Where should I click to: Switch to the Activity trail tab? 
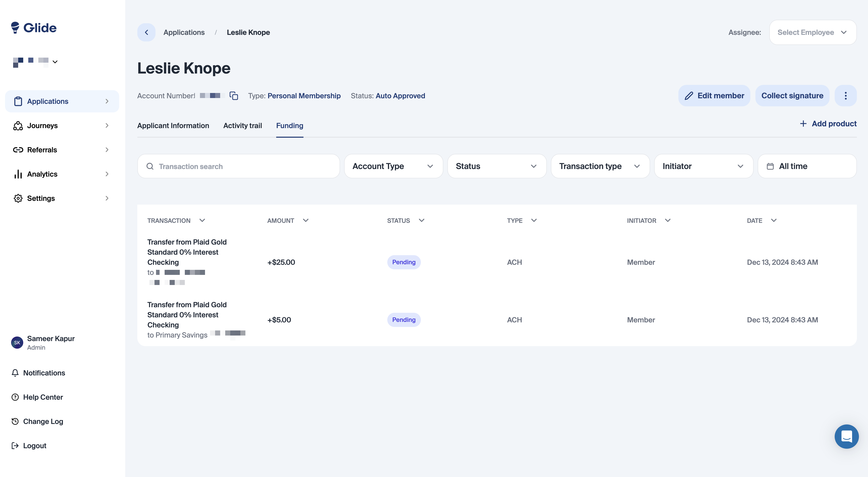242,125
